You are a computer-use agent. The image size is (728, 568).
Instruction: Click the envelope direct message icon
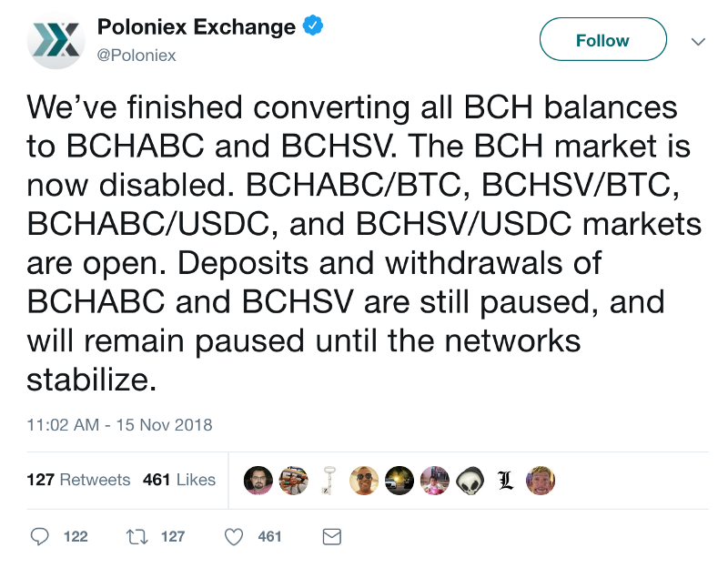tap(332, 537)
